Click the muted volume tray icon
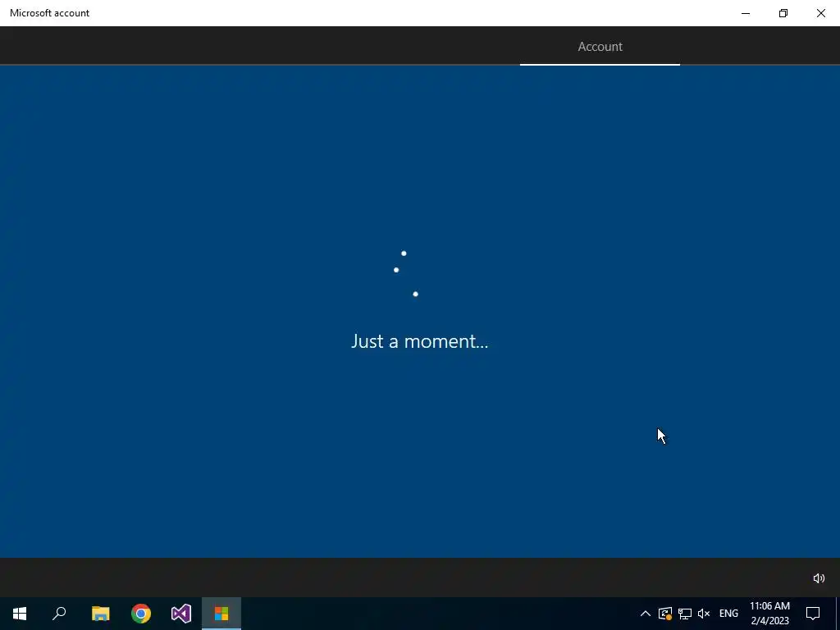Screen dimensions: 840x630 [x=704, y=614]
